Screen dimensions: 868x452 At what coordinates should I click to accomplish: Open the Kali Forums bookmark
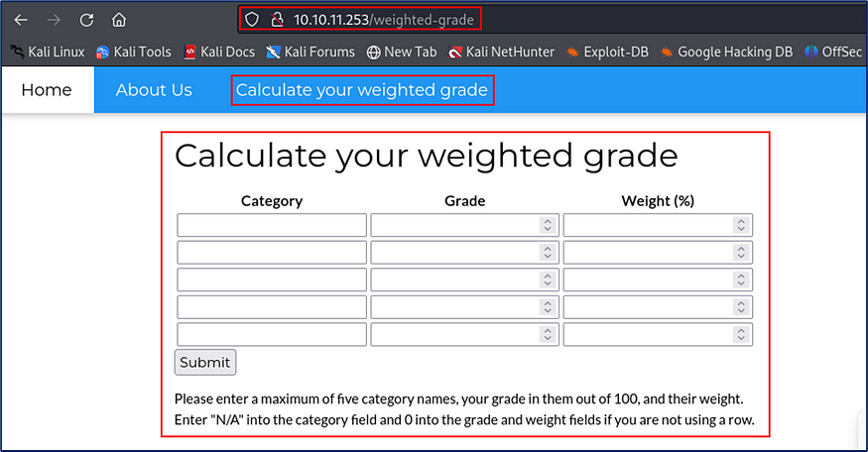pos(310,52)
